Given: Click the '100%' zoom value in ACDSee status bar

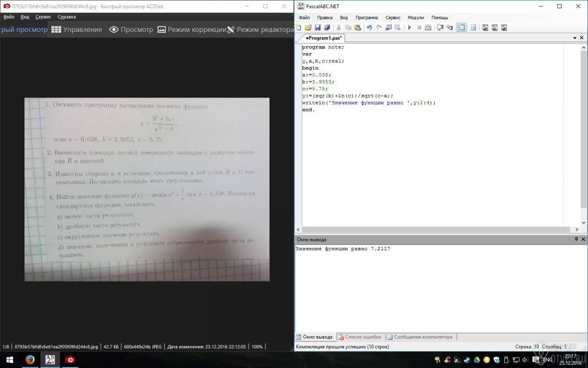Looking at the screenshot, I should (x=257, y=346).
